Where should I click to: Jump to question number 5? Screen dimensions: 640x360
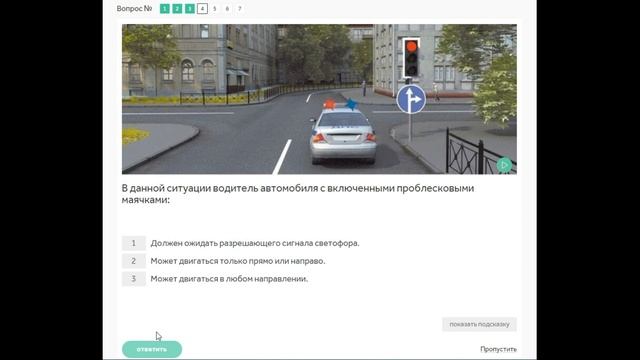(215, 9)
